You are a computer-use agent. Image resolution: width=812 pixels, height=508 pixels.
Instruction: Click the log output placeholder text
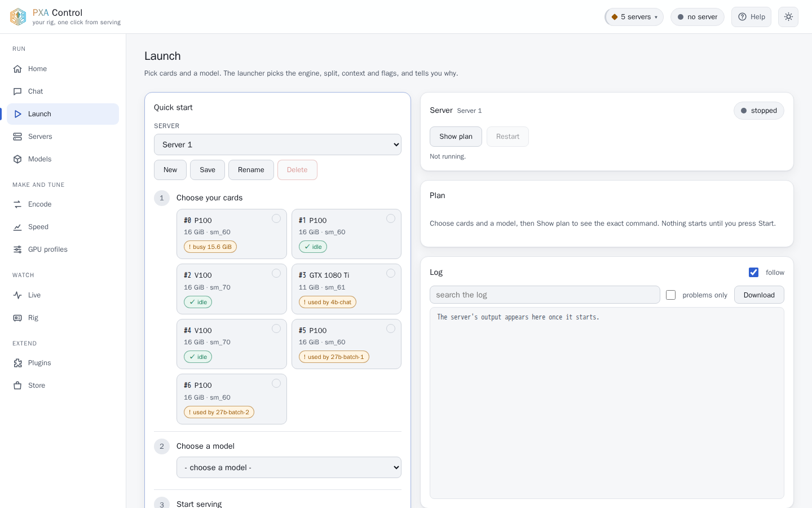(x=518, y=317)
